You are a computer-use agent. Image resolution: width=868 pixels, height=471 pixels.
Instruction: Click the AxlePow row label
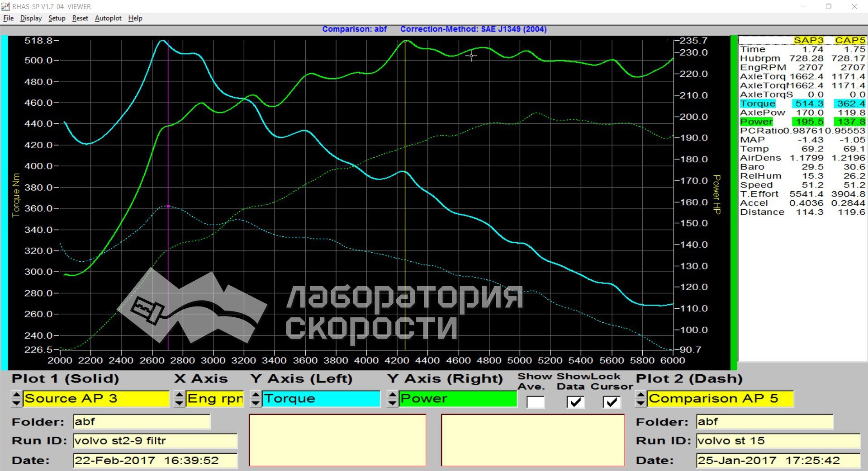coord(763,113)
